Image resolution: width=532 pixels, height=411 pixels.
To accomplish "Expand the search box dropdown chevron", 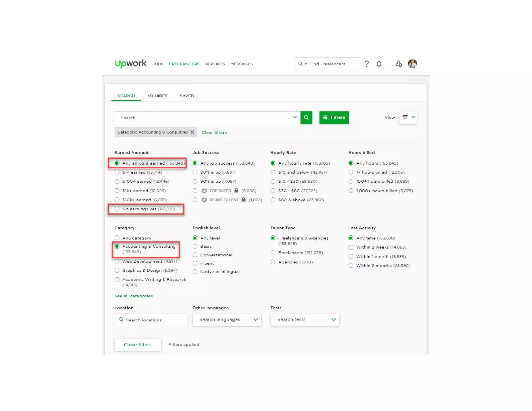I will pos(294,117).
